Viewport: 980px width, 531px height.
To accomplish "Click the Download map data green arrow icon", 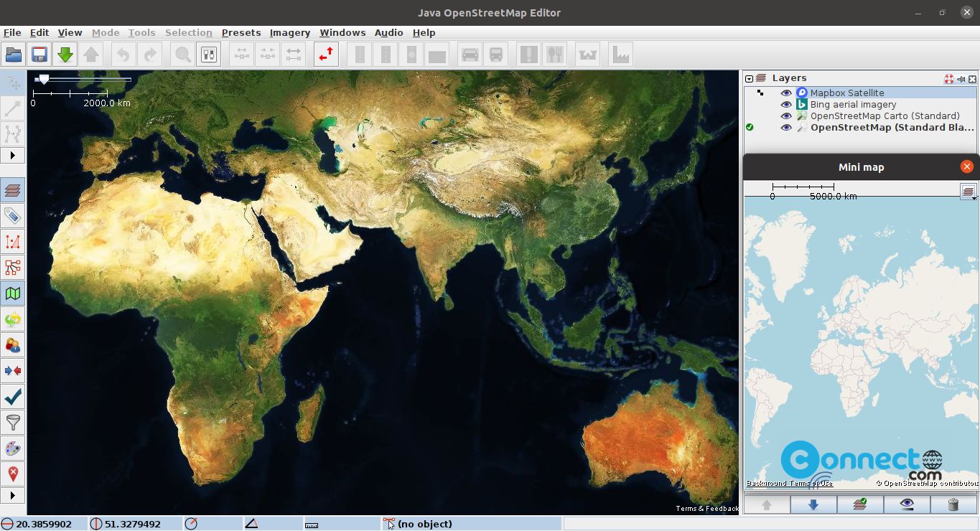I will [x=65, y=55].
